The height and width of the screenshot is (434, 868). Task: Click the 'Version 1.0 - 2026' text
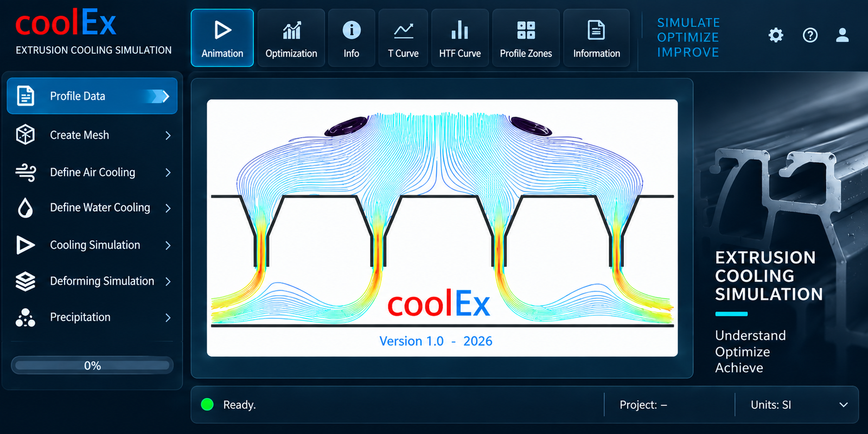(436, 341)
